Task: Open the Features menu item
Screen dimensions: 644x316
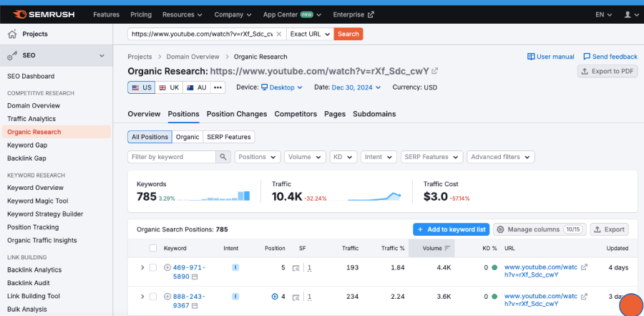Action: pos(107,14)
